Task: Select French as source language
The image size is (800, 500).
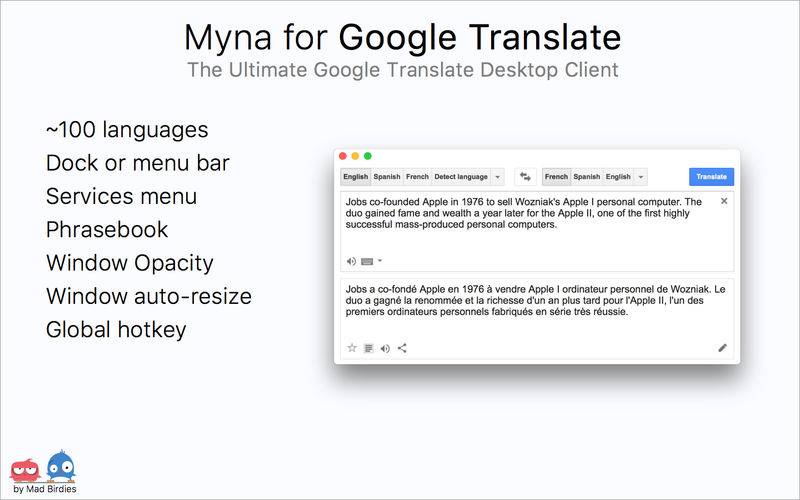Action: [x=417, y=177]
